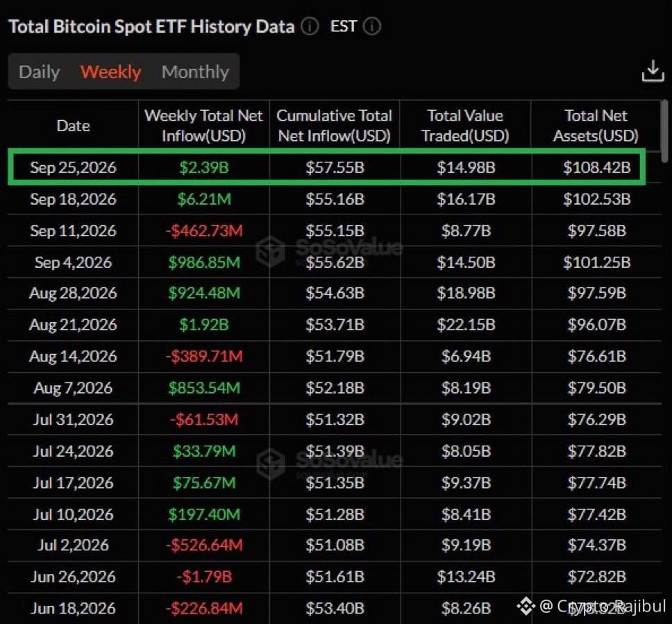The image size is (672, 624).
Task: Click the EST timezone label
Action: pos(343,26)
